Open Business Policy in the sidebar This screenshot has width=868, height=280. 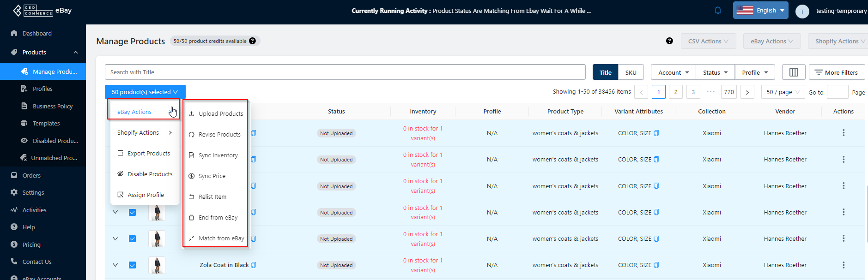(x=52, y=106)
